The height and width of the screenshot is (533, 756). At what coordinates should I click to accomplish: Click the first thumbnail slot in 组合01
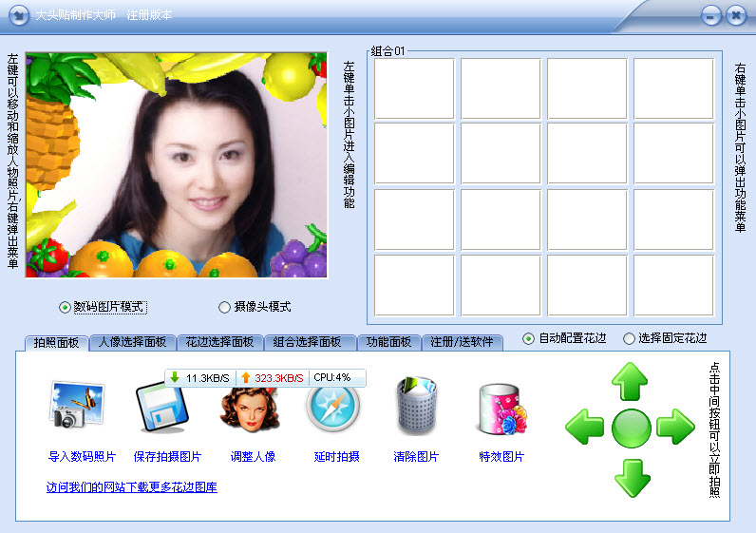(x=414, y=88)
